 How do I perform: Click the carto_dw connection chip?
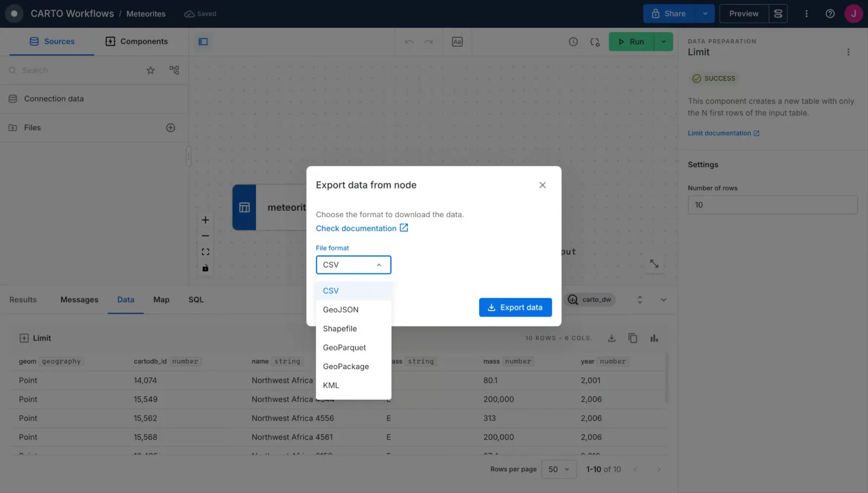[590, 300]
